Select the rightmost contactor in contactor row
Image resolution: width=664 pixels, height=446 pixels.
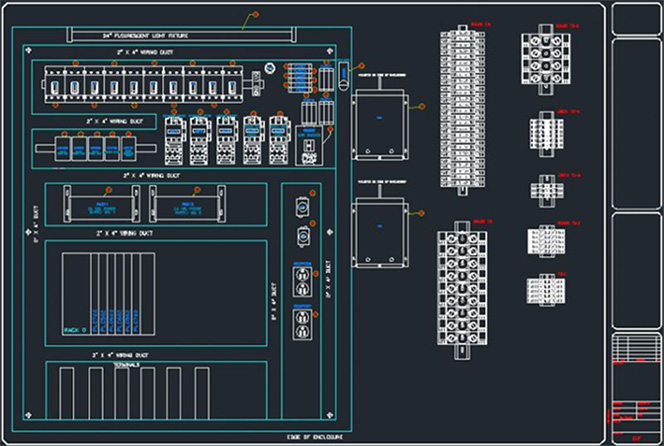279,141
